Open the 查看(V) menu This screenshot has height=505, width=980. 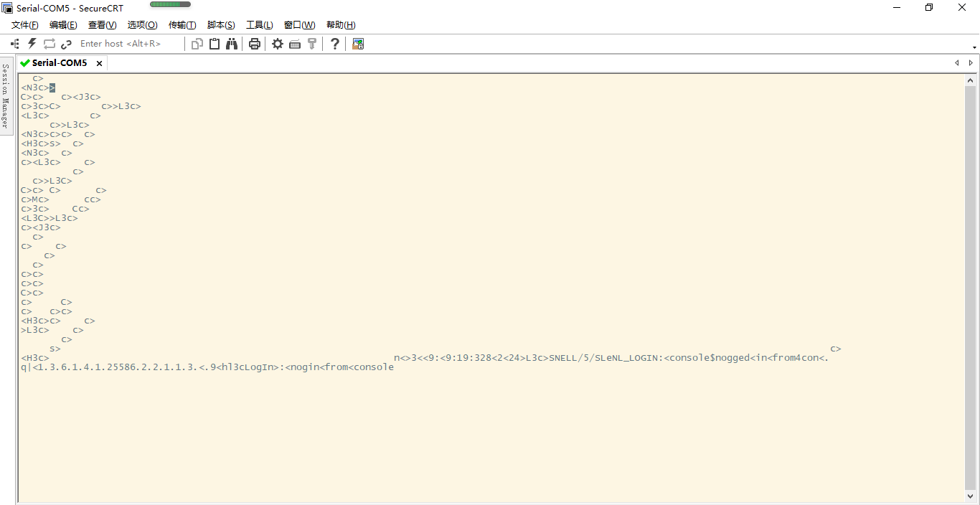(x=102, y=25)
